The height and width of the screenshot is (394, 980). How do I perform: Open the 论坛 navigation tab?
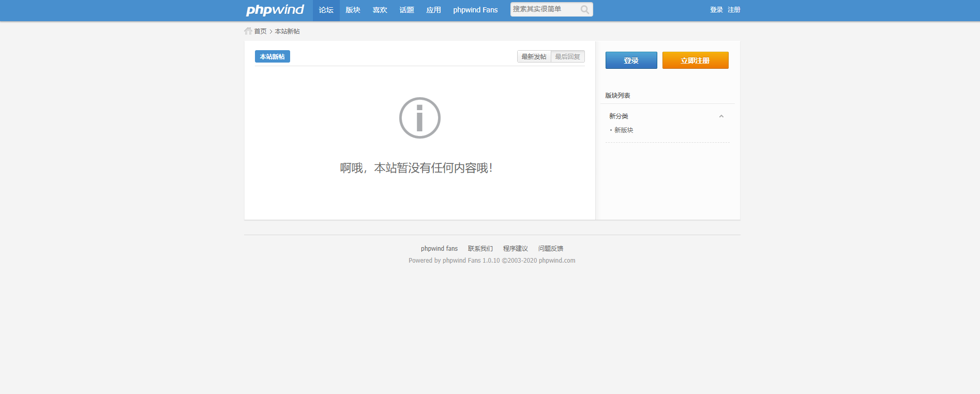pos(326,10)
